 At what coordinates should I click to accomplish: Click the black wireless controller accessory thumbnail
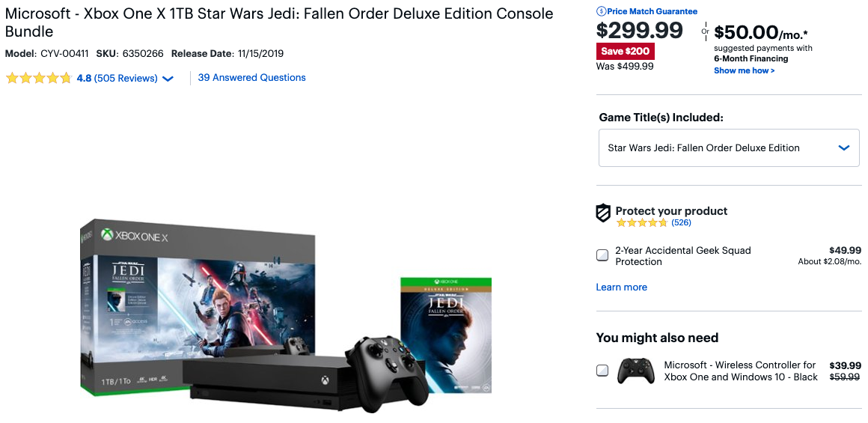pos(635,371)
